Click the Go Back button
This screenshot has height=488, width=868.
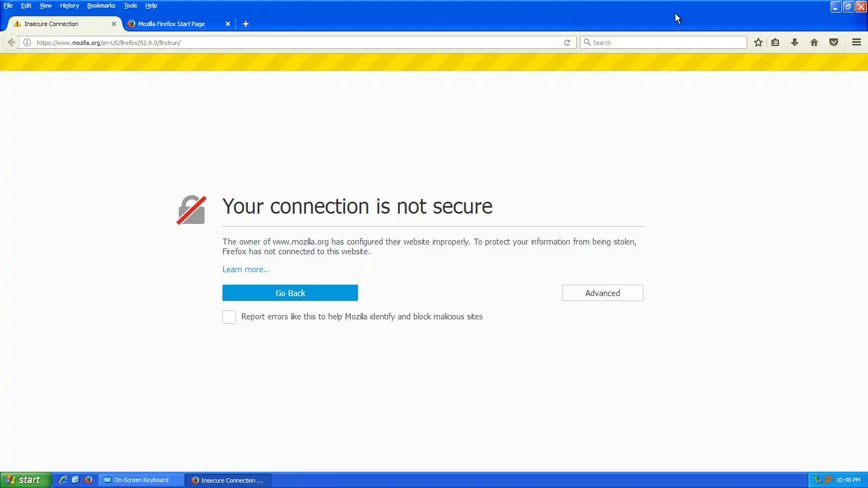click(x=290, y=293)
